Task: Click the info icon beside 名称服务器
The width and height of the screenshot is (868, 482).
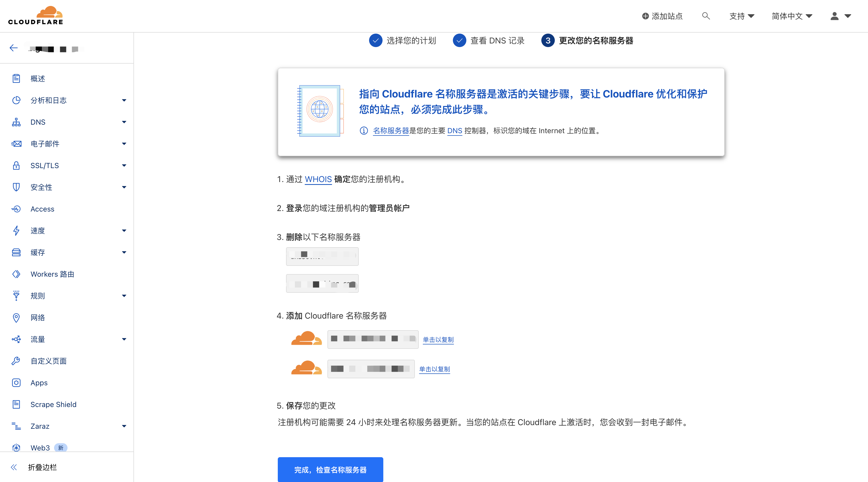Action: [x=364, y=131]
